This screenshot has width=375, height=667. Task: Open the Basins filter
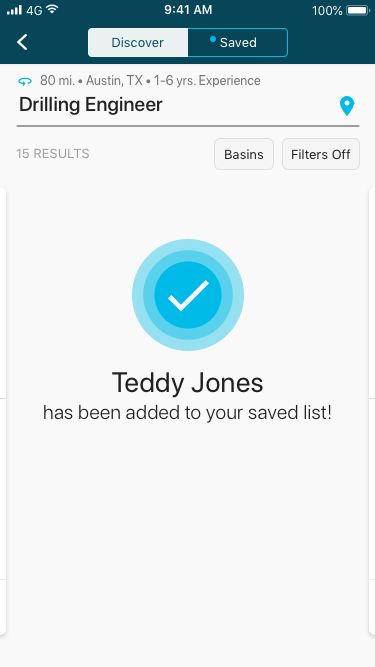click(x=244, y=154)
